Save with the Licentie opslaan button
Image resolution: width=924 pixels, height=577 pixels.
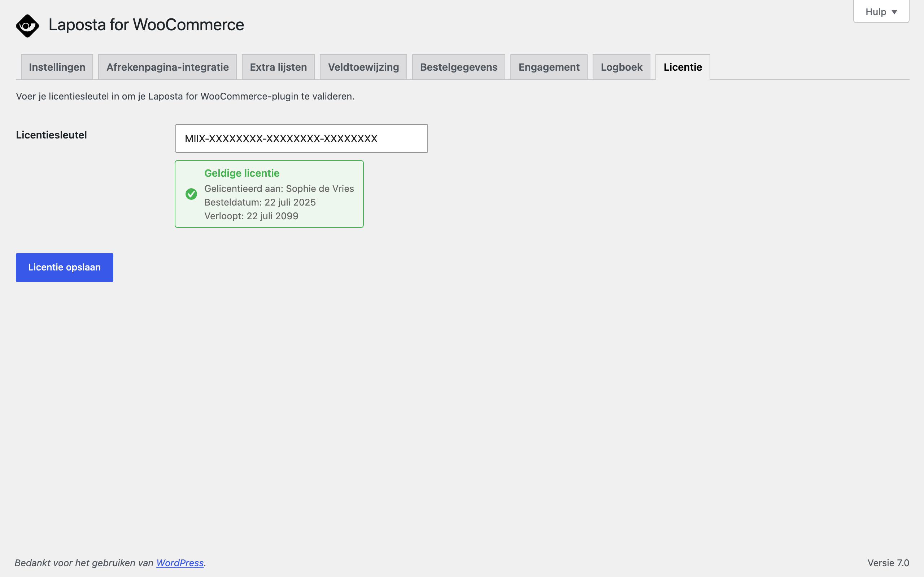65,268
